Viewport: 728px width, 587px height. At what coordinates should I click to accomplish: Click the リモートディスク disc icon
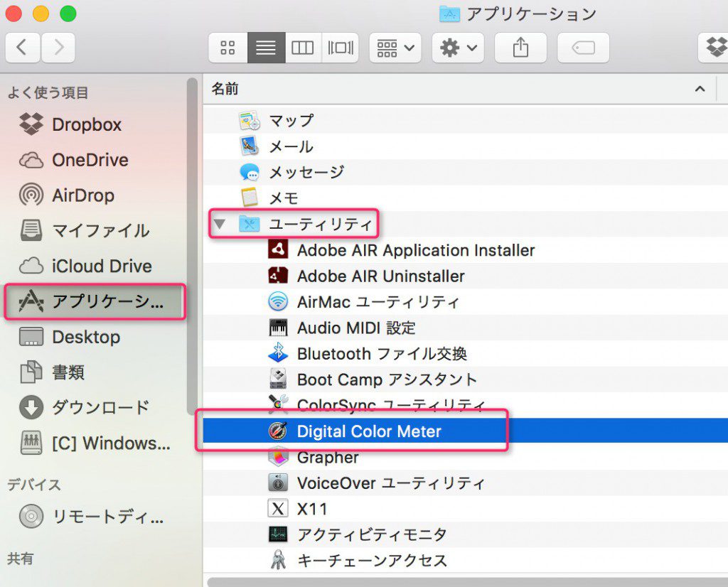click(x=31, y=516)
